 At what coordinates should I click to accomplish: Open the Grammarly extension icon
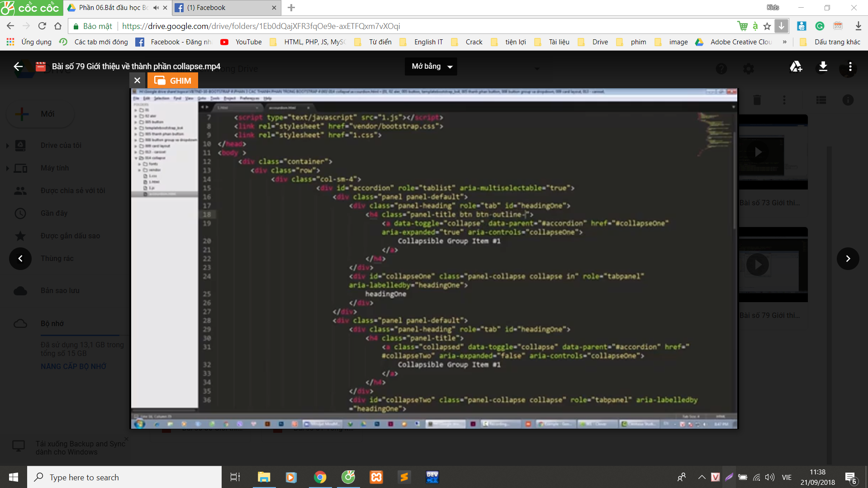pyautogui.click(x=820, y=26)
